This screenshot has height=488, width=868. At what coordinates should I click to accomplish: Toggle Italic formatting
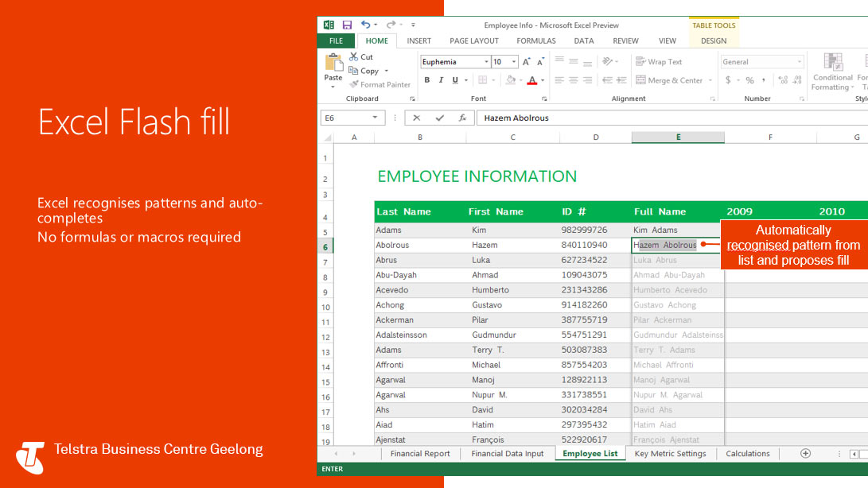pyautogui.click(x=442, y=80)
